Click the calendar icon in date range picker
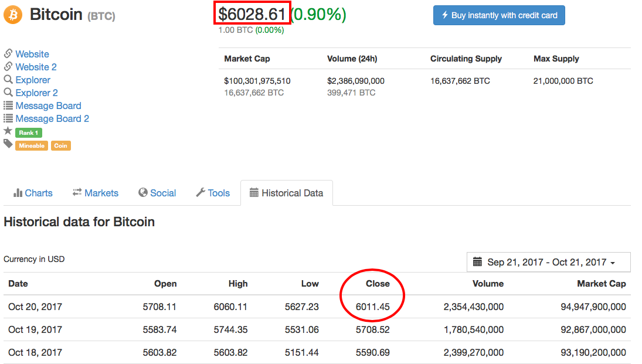Viewport: 642px width, 364px height. 477,261
